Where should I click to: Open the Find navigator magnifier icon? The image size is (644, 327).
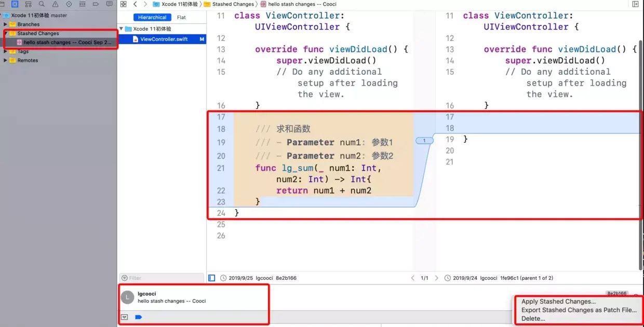(x=42, y=4)
